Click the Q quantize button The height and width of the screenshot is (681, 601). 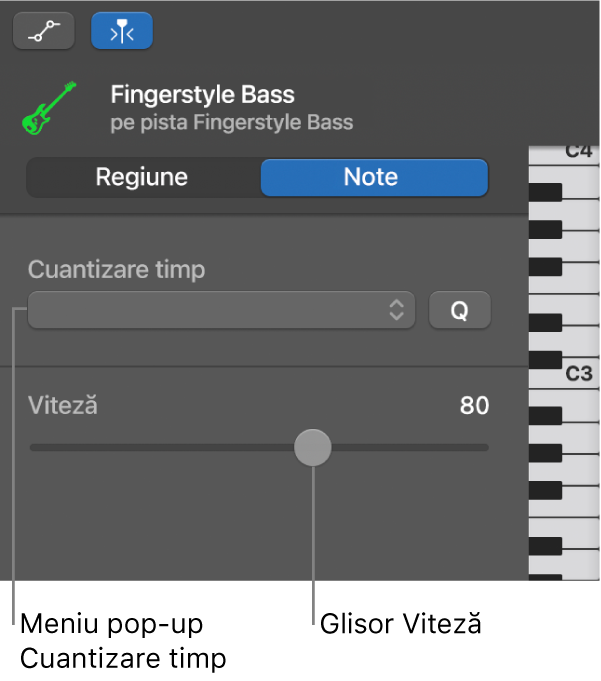tap(459, 310)
